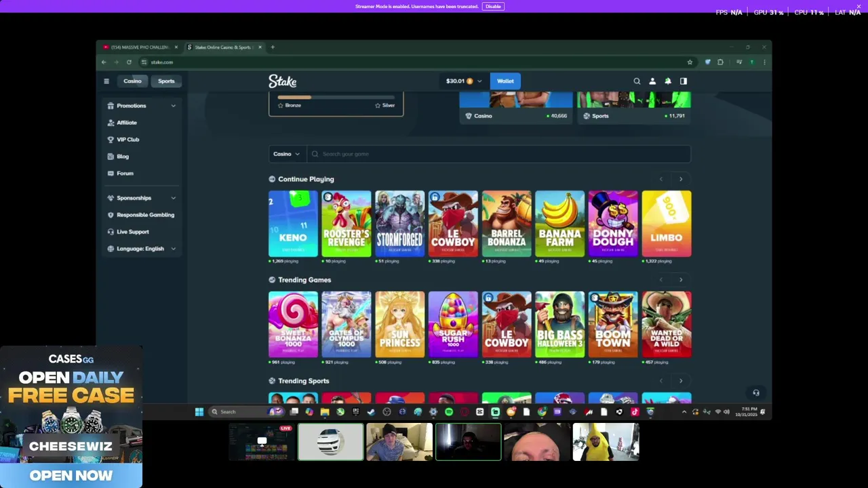Click OPEN NOW on Cases.gg ad
Image resolution: width=868 pixels, height=488 pixels.
(x=71, y=475)
